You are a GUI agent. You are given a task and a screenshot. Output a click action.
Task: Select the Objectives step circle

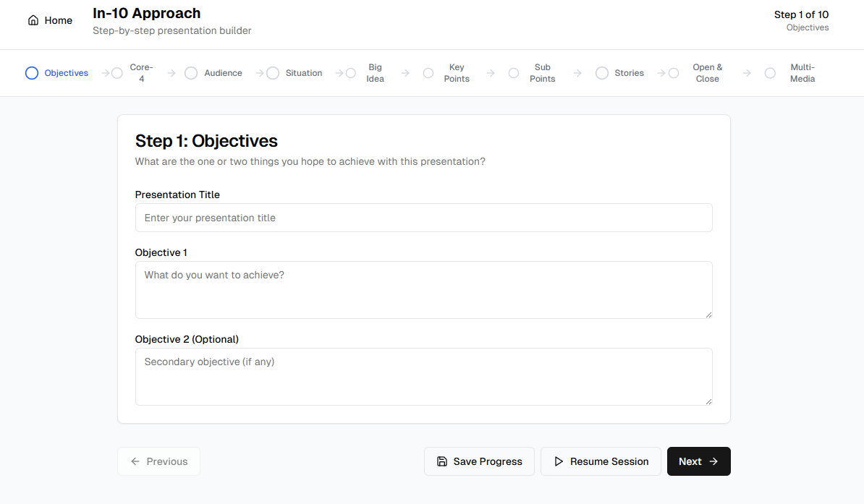click(32, 73)
